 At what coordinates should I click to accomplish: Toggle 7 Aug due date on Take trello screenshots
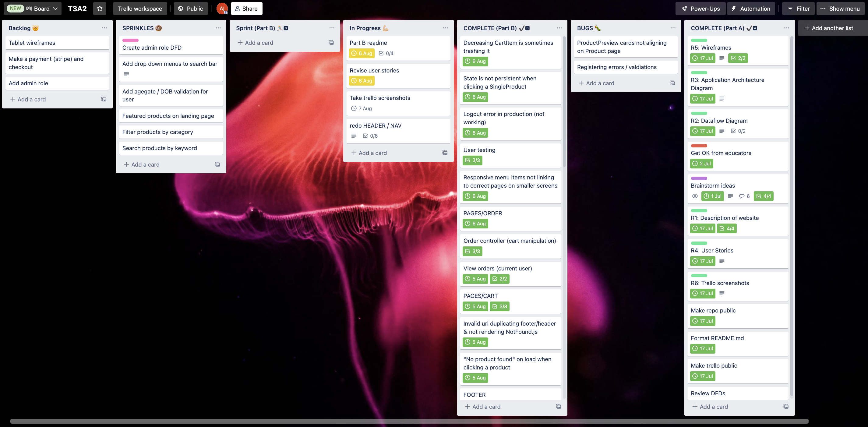click(x=362, y=108)
